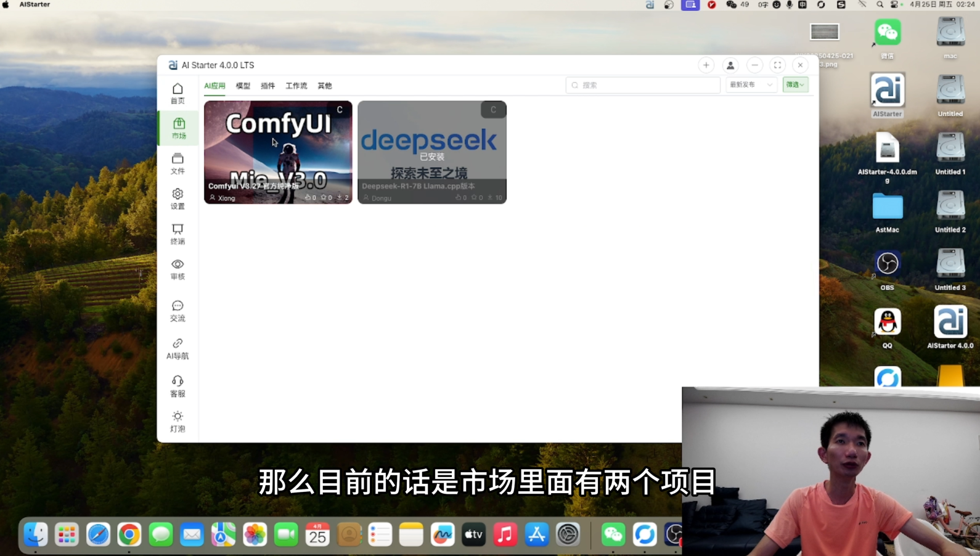Switch to the 插件 plugins tab
The height and width of the screenshot is (556, 980).
coord(267,86)
